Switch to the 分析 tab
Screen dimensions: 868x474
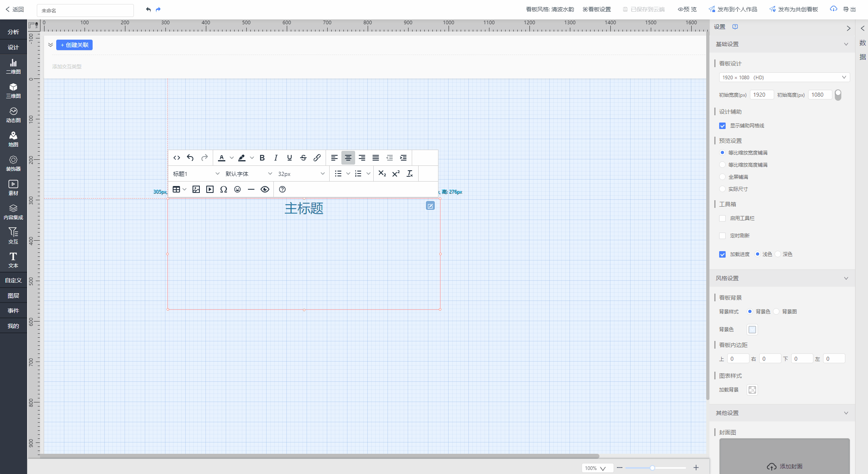click(x=13, y=32)
